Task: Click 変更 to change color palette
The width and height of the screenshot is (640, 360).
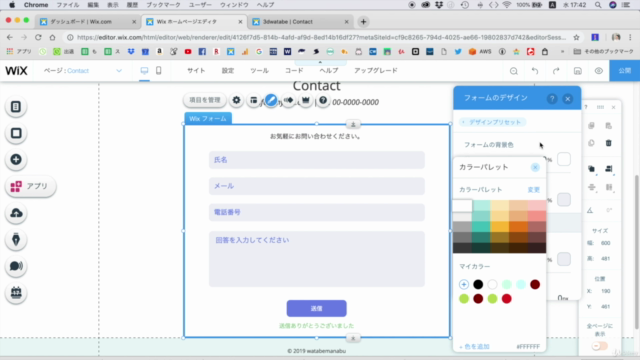Action: (533, 190)
